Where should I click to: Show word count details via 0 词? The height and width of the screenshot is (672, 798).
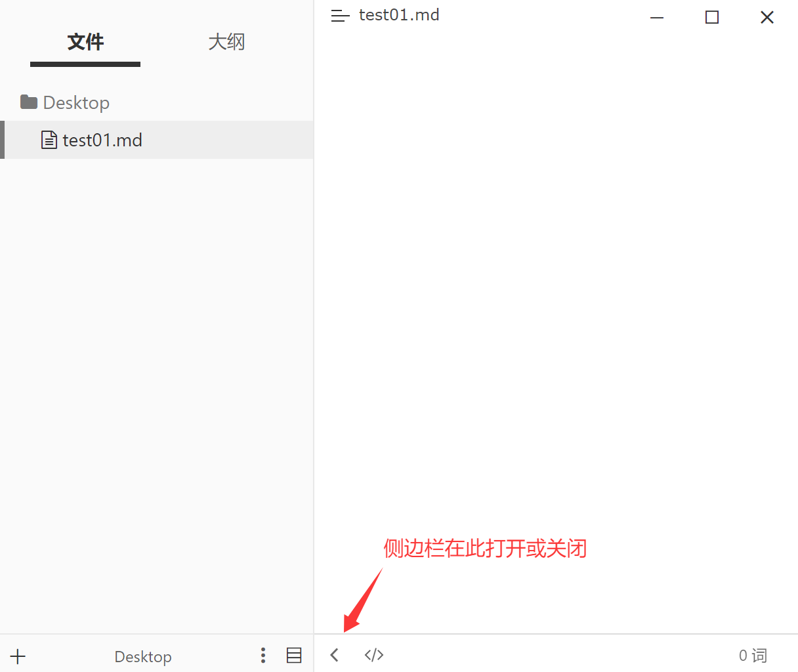pyautogui.click(x=753, y=655)
